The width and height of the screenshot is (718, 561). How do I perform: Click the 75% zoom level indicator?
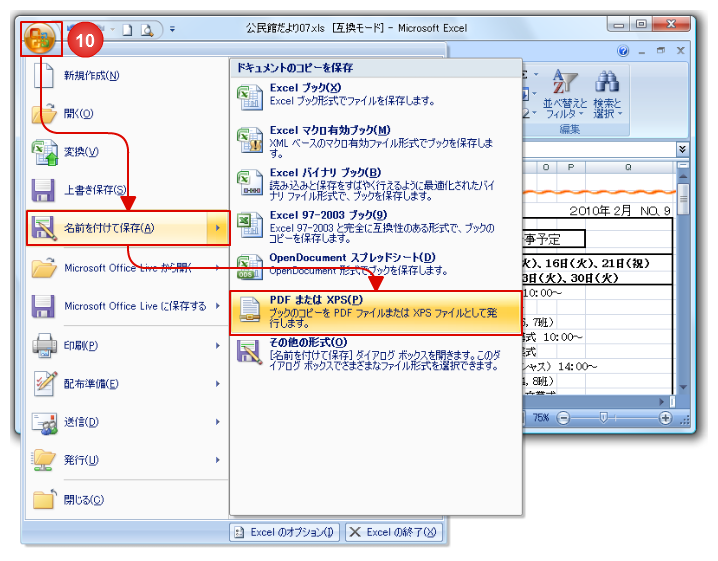pos(541,418)
